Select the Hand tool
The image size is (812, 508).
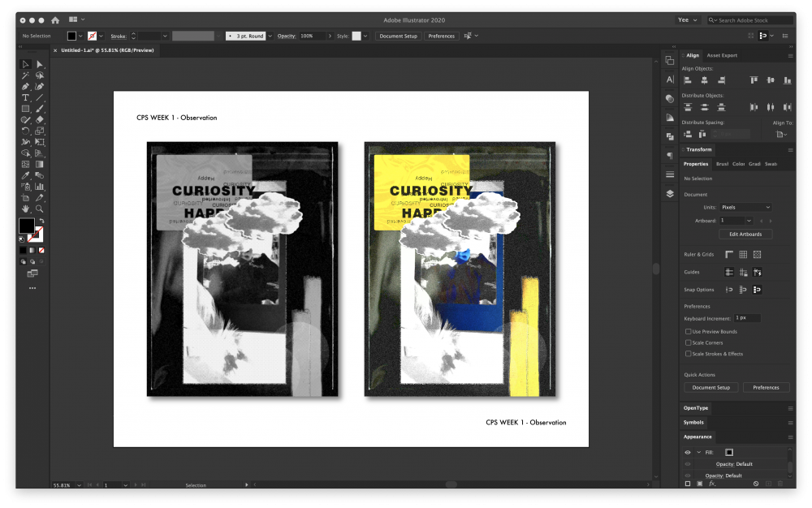(25, 209)
